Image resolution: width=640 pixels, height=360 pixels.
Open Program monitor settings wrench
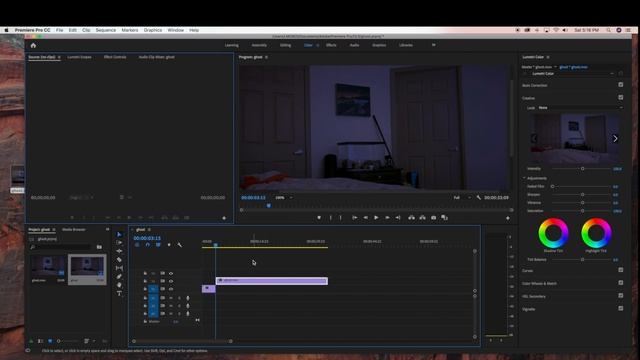coord(479,198)
